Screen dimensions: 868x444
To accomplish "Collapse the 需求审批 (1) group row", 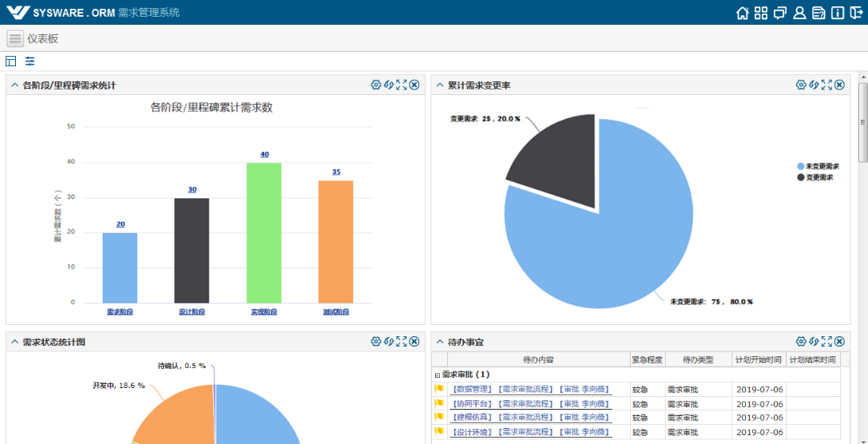I will pos(437,375).
